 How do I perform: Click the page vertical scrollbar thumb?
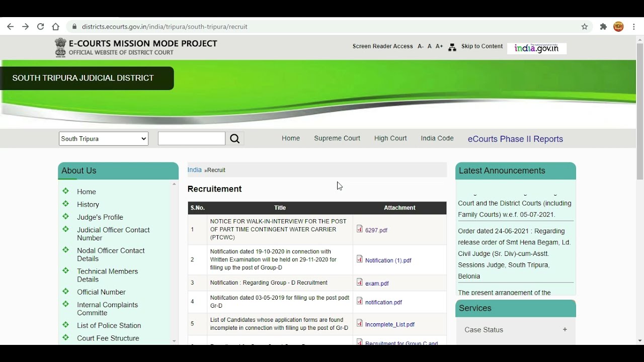[x=640, y=112]
